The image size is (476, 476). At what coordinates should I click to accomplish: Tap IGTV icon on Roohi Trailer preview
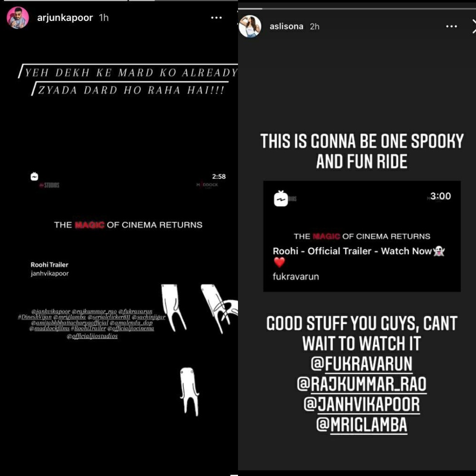(x=35, y=177)
